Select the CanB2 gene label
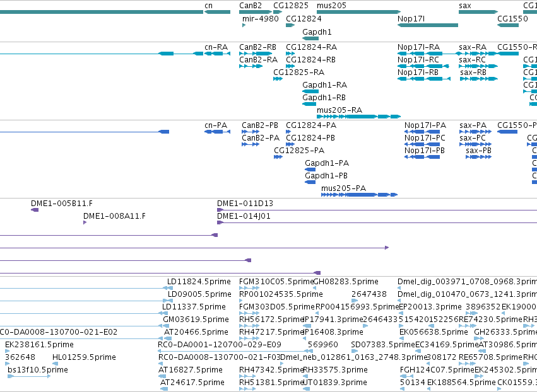 pos(251,6)
